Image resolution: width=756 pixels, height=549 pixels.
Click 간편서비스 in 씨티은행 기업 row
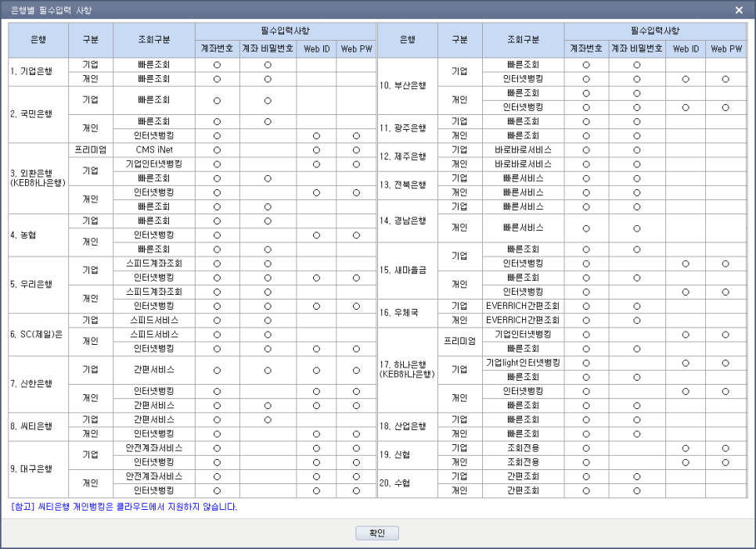(x=154, y=419)
